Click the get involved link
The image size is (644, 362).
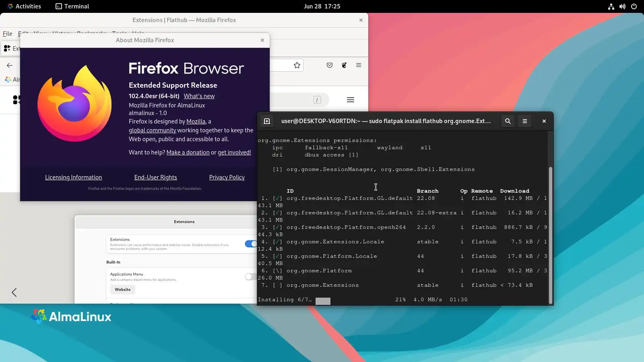pos(234,152)
